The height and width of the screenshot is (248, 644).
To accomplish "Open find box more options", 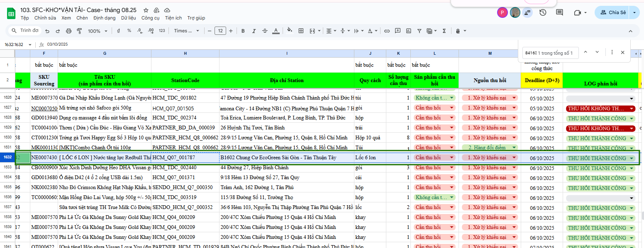I will tap(612, 52).
